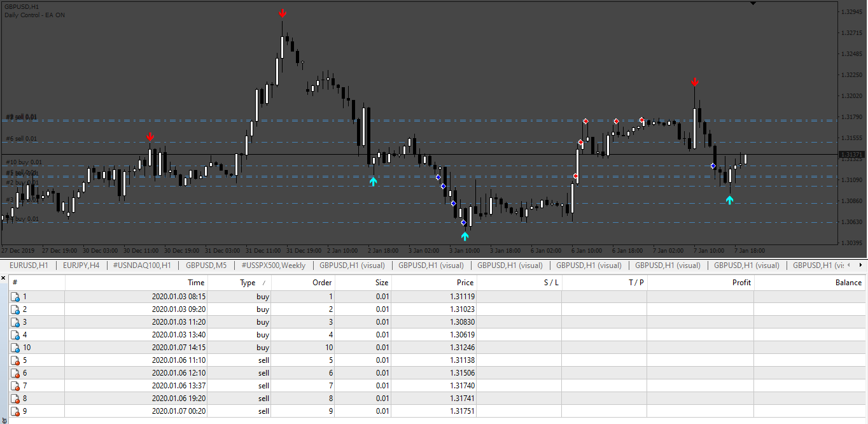Click the buy order icon in row #10
The image size is (868, 424).
pos(15,348)
